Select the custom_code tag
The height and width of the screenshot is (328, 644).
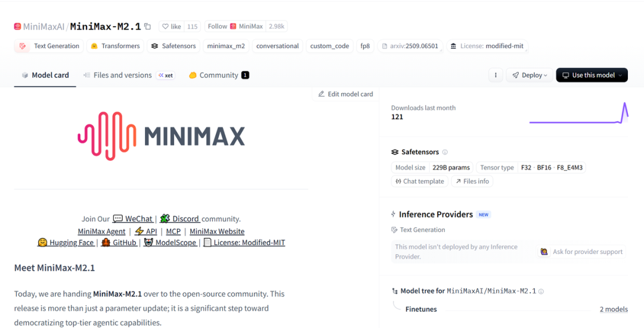(329, 46)
